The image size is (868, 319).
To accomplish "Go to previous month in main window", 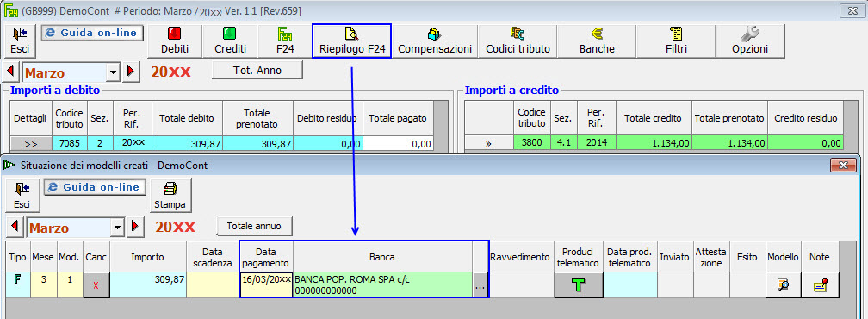I will pyautogui.click(x=11, y=72).
